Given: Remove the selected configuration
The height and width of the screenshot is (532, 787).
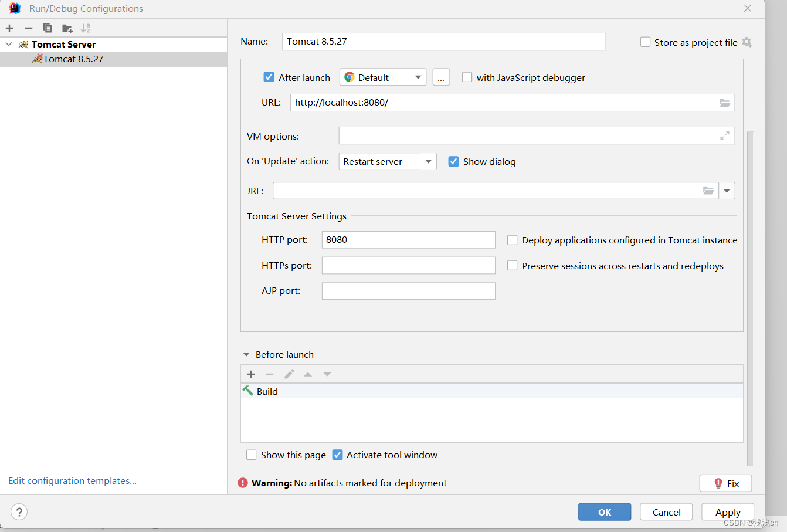Looking at the screenshot, I should coord(29,28).
